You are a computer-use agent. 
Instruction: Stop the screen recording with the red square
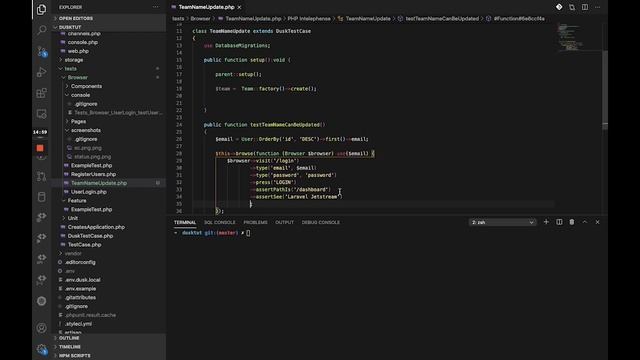tap(40, 148)
